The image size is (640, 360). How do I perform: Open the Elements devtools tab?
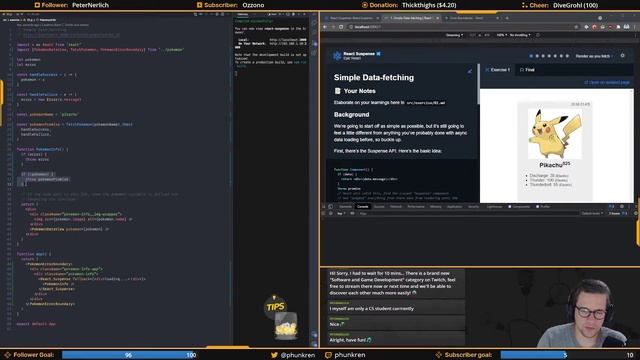click(x=345, y=207)
